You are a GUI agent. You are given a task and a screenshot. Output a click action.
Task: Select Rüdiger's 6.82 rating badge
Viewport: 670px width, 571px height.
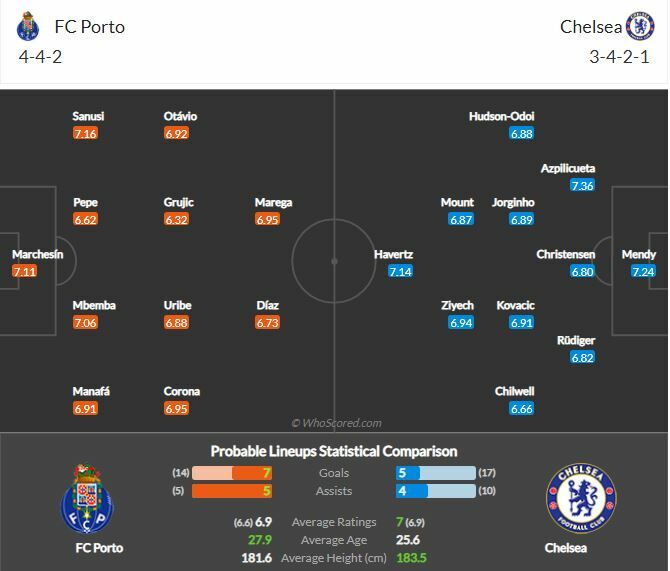pyautogui.click(x=582, y=357)
